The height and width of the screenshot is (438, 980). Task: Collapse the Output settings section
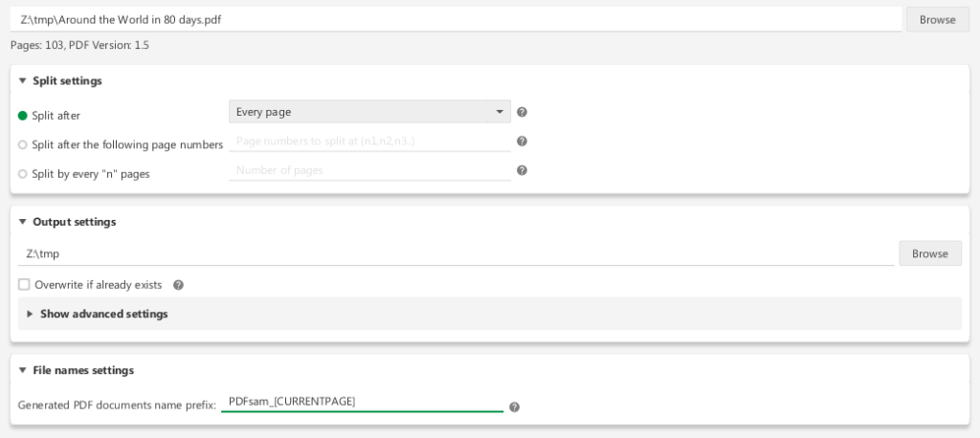coord(23,222)
